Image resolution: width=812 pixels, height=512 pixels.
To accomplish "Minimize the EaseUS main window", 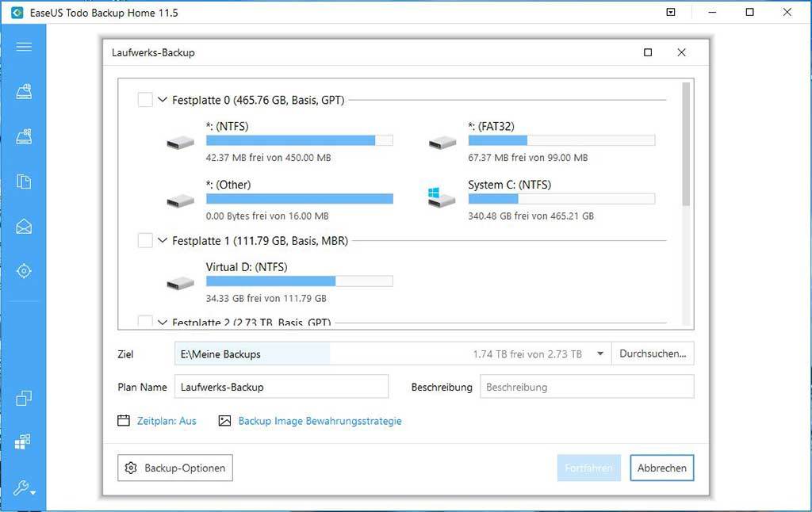I will click(x=713, y=12).
